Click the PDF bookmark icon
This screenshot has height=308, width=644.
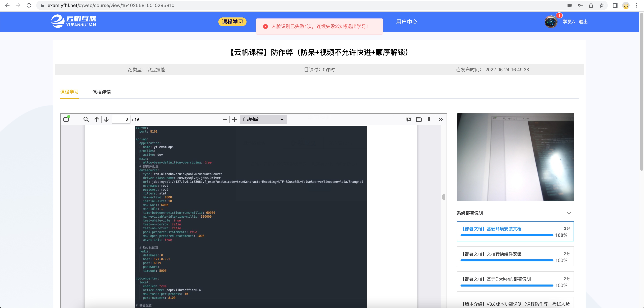click(x=429, y=119)
